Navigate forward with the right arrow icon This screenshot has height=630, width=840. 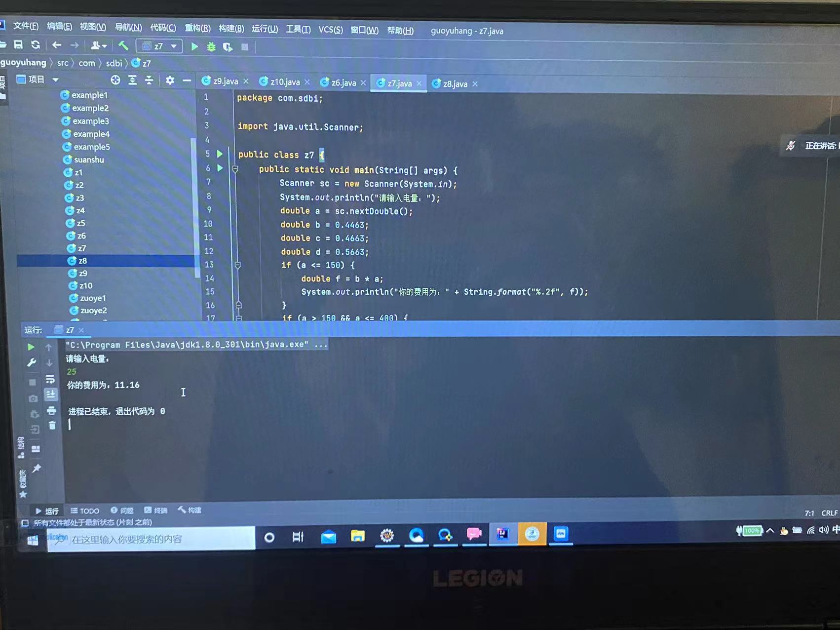click(74, 46)
